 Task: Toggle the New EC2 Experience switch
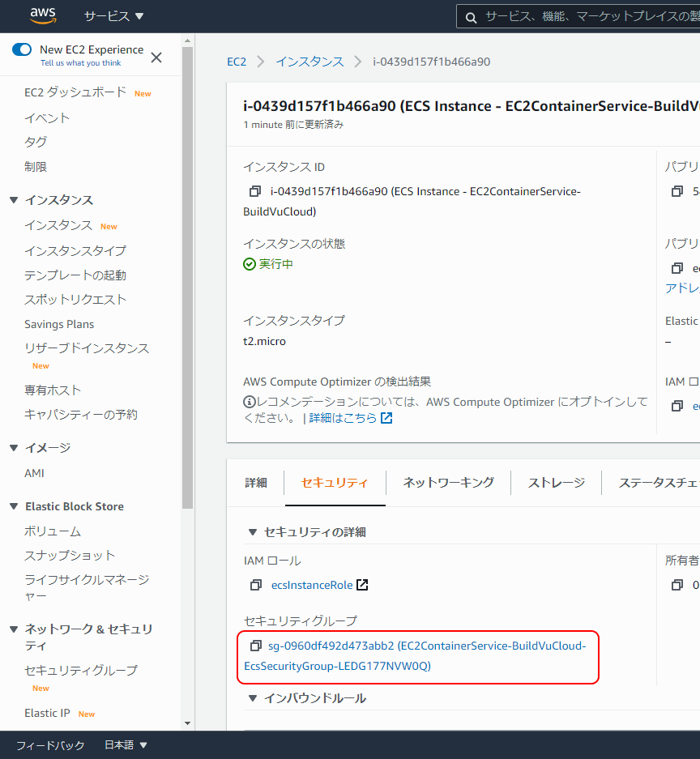22,49
